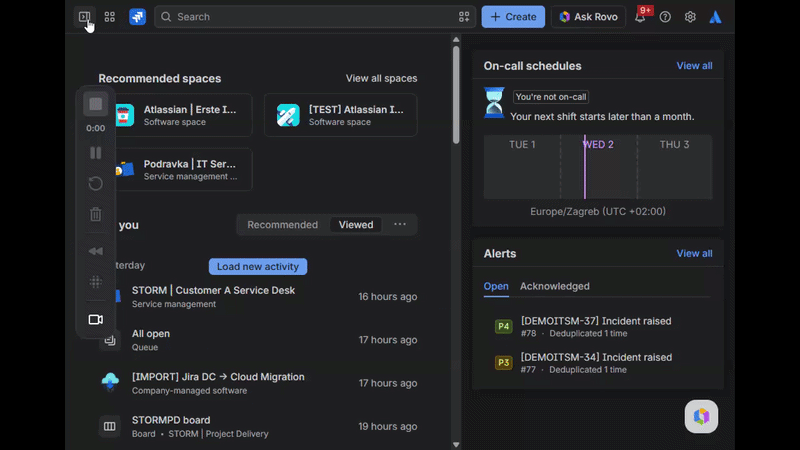800x450 pixels.
Task: Click the Create button
Action: (x=513, y=17)
